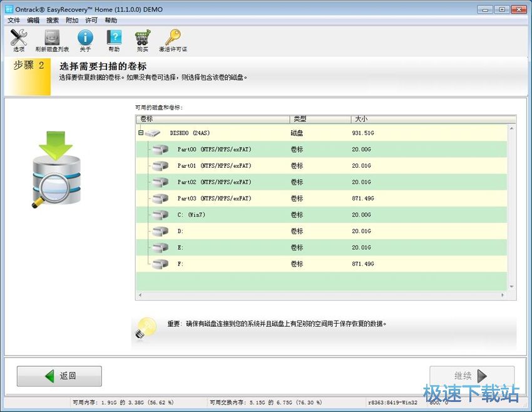This screenshot has width=532, height=412.
Task: Select the E: volume label
Action: point(180,247)
